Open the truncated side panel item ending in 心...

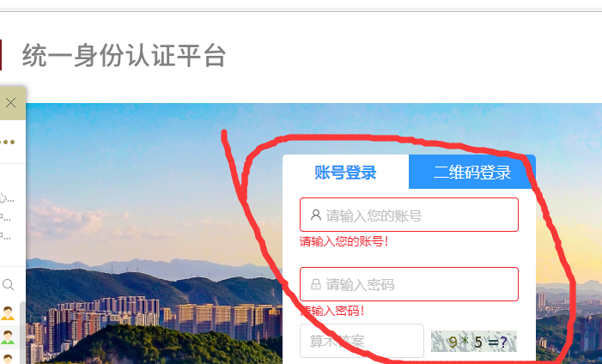[x=7, y=198]
